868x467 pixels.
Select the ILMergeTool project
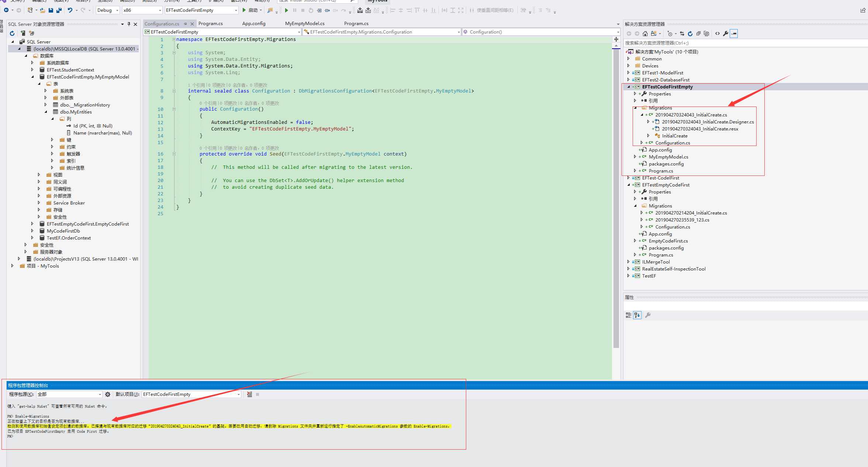(656, 262)
